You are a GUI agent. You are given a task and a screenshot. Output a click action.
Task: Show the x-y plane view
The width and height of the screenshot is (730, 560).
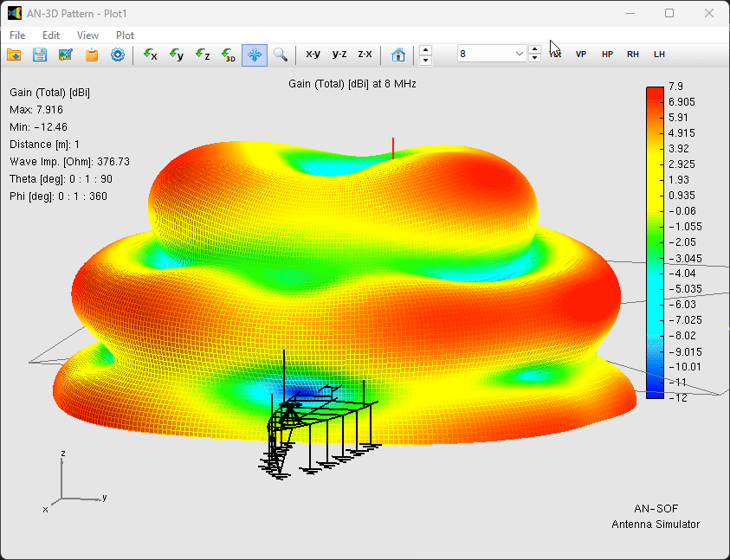313,55
